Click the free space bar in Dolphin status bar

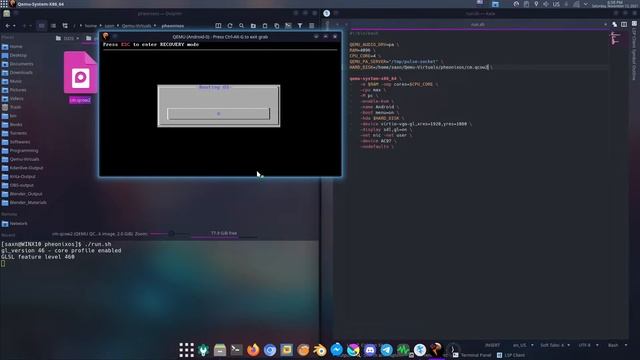(x=224, y=234)
